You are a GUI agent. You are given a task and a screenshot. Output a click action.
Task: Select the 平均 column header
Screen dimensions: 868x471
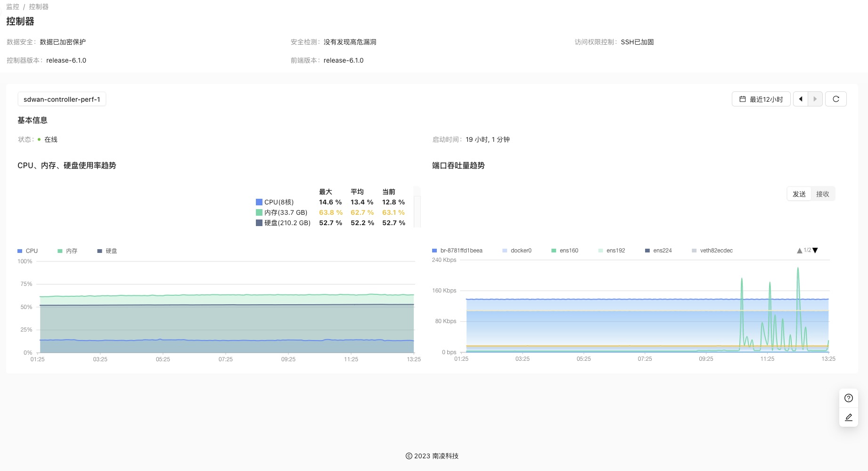coord(357,192)
